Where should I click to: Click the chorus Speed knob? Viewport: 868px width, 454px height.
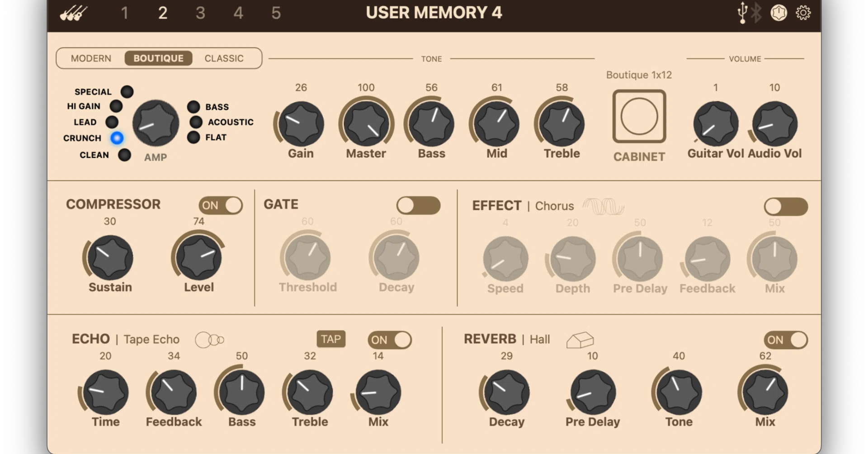(x=505, y=259)
